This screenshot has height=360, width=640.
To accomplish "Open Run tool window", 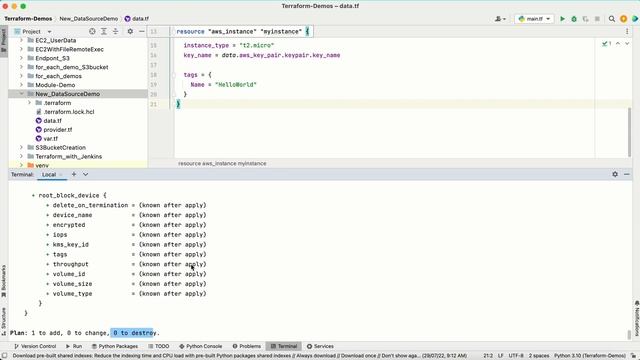I will click(x=74, y=346).
